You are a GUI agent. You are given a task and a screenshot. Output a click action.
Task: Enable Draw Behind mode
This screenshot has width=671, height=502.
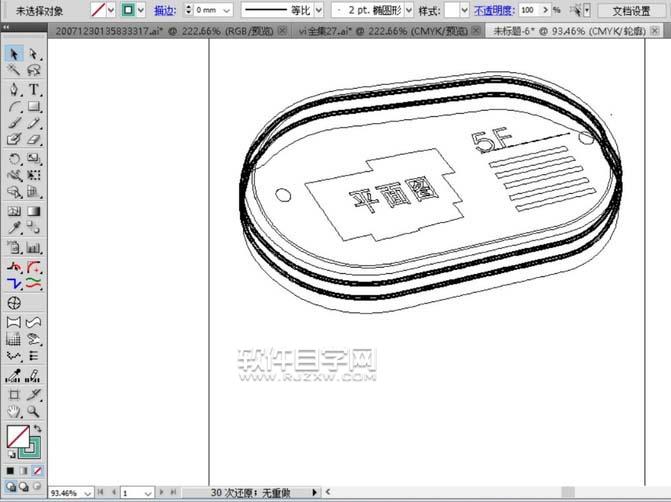tap(24, 487)
